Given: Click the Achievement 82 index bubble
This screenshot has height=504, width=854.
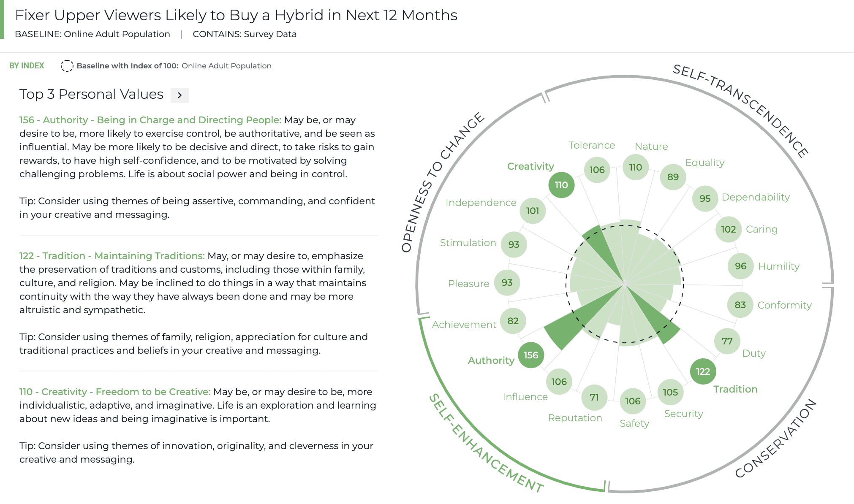Looking at the screenshot, I should (513, 321).
